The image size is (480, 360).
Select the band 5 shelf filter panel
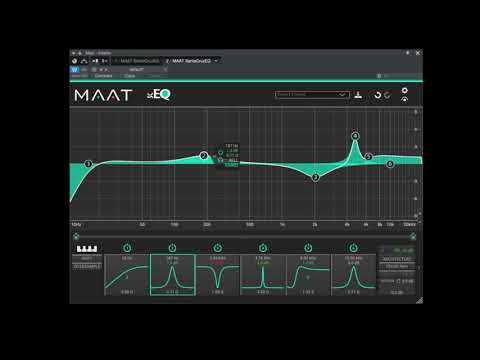[308, 275]
